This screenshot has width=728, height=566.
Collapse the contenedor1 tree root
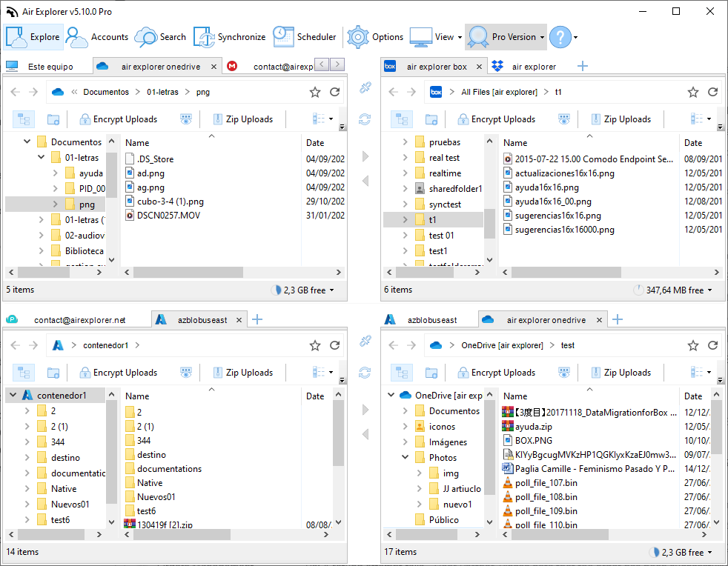(13, 395)
